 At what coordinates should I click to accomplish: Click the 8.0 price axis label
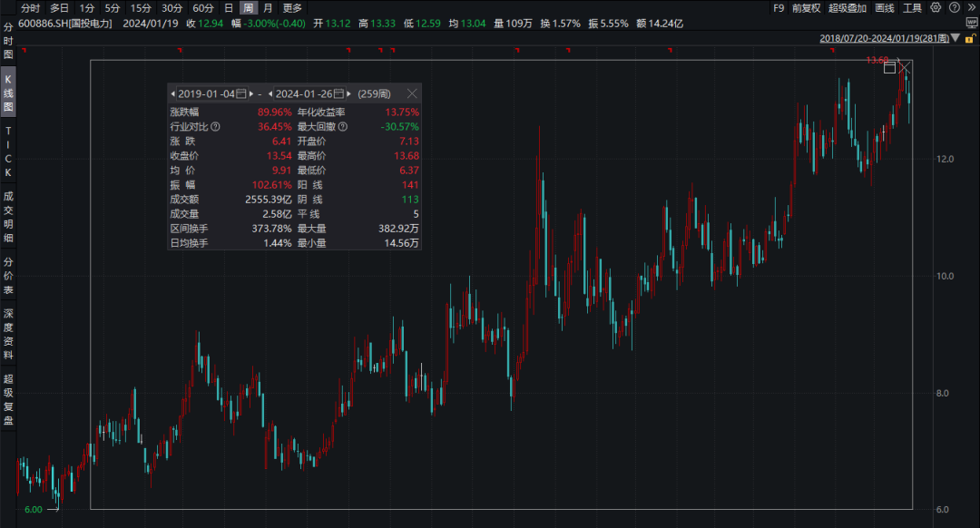[x=943, y=393]
